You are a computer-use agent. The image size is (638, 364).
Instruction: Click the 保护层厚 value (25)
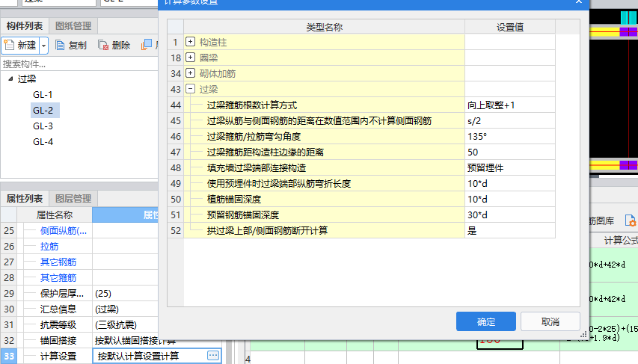click(126, 293)
